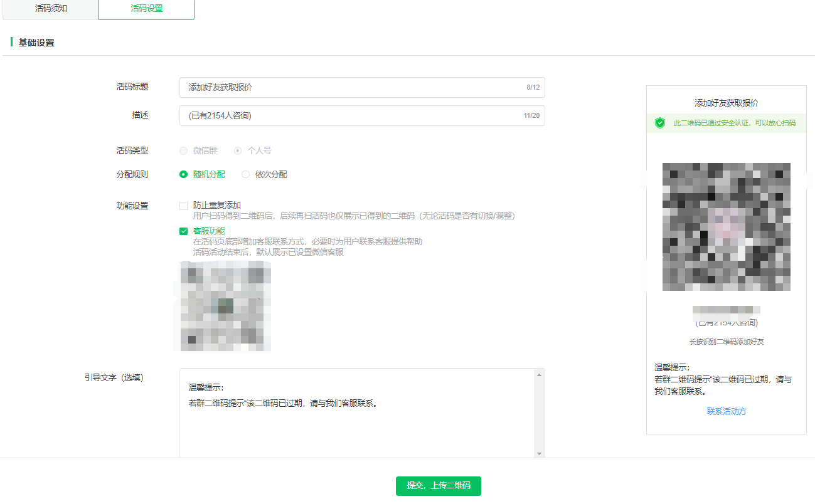815x504 pixels.
Task: Click the text area scrollbar up arrow
Action: (x=539, y=374)
